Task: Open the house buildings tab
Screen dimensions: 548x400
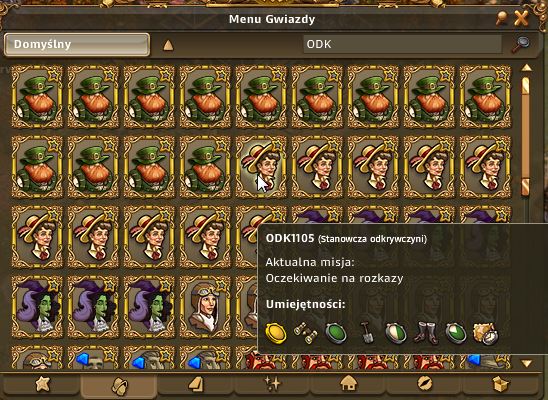Action: (348, 384)
